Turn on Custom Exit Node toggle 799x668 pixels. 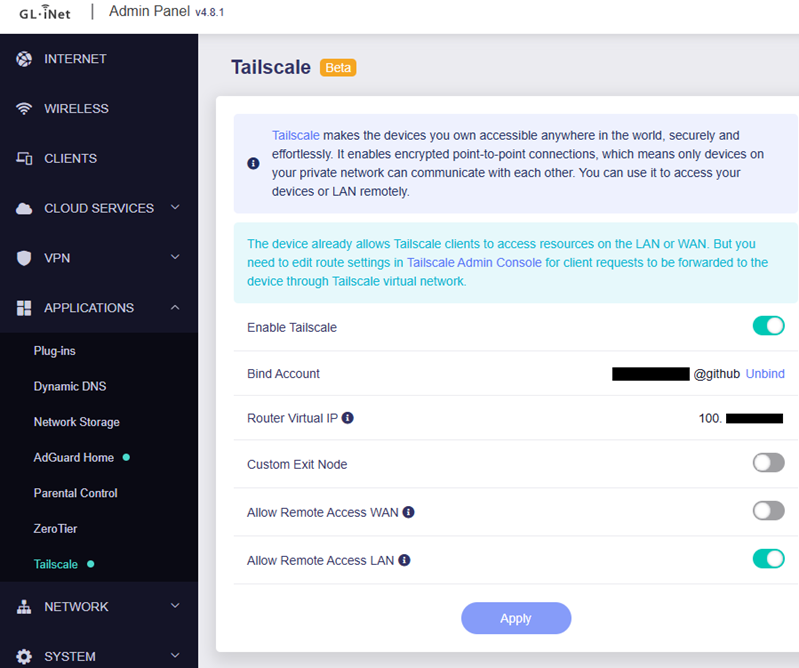click(x=768, y=463)
